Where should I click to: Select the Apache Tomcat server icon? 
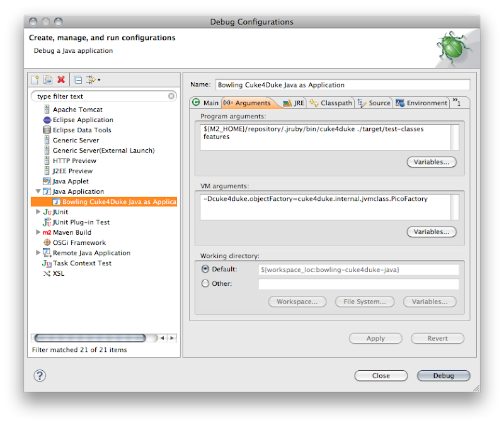(47, 110)
